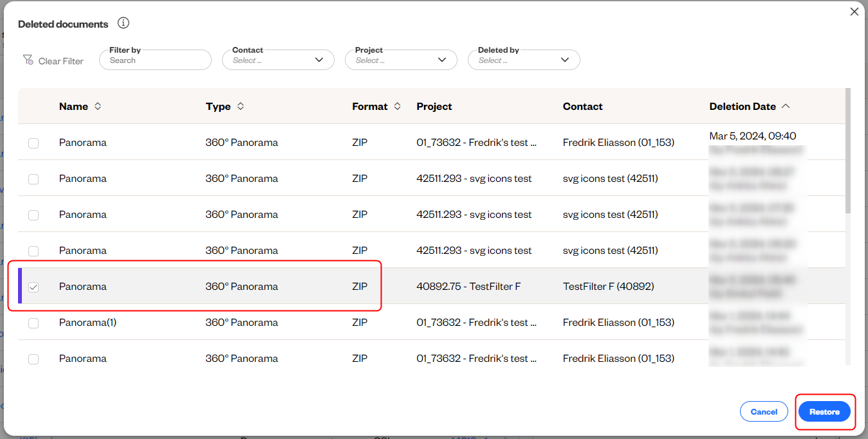
Task: Click the Clear Filter funnel icon
Action: click(28, 60)
